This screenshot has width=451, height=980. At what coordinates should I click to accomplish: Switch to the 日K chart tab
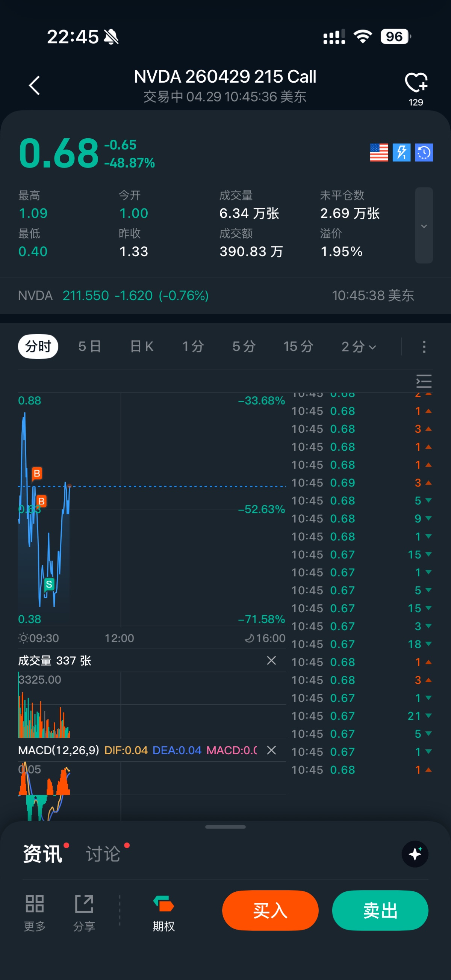click(x=142, y=347)
